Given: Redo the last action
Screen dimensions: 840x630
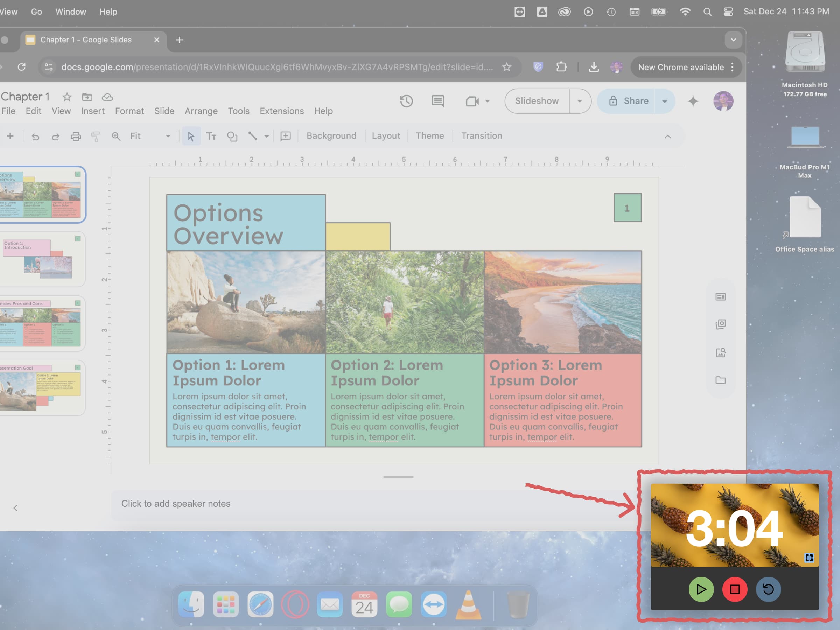Looking at the screenshot, I should [x=55, y=136].
